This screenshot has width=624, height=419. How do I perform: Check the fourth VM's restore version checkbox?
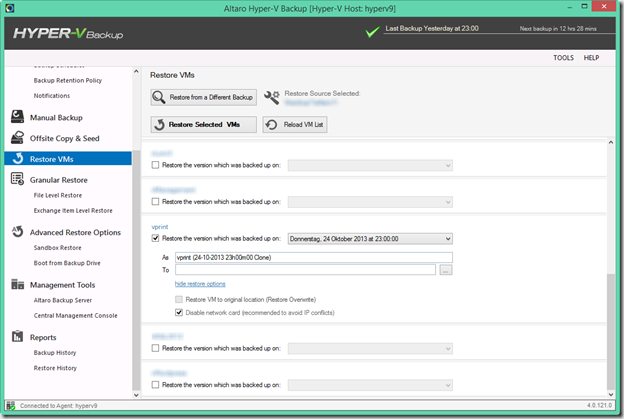pyautogui.click(x=155, y=348)
